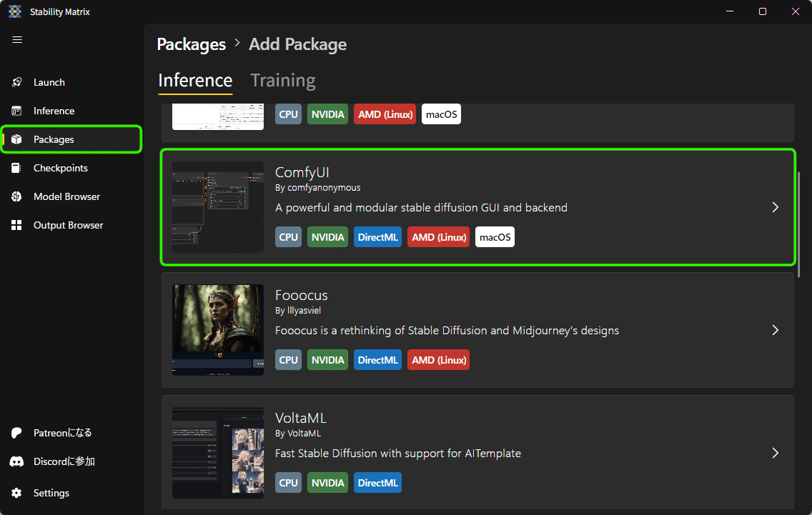Click the macOS badge in the partially visible top card
Viewport: 812px width, 515px height.
click(x=441, y=114)
